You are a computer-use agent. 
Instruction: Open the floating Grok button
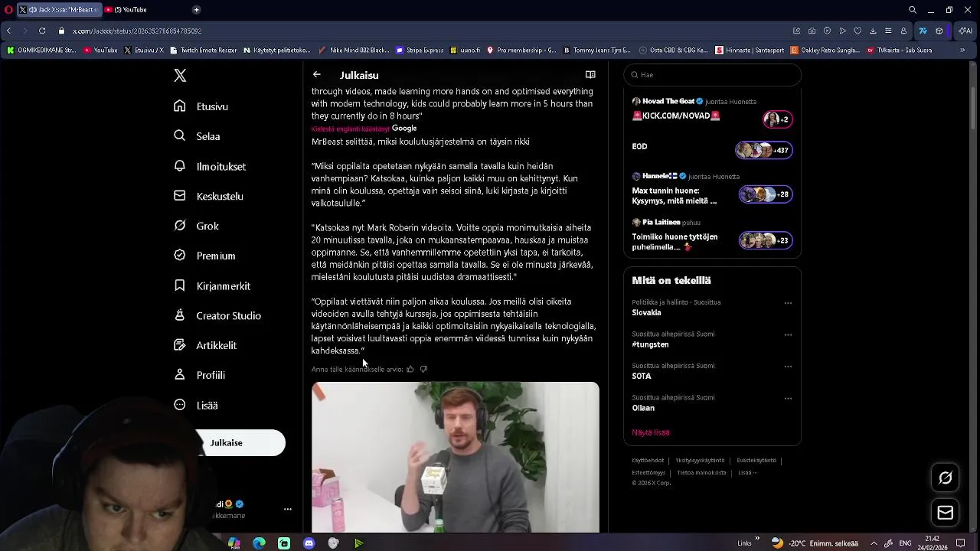[x=946, y=478]
